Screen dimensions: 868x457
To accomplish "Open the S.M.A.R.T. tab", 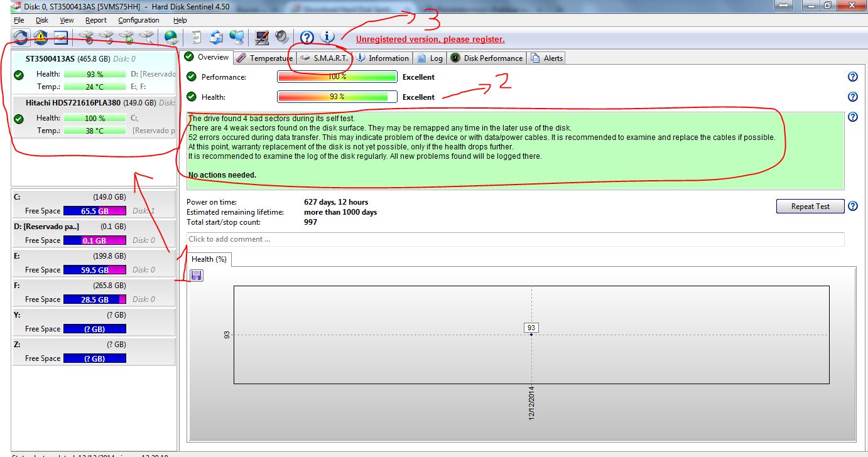I will coord(324,58).
